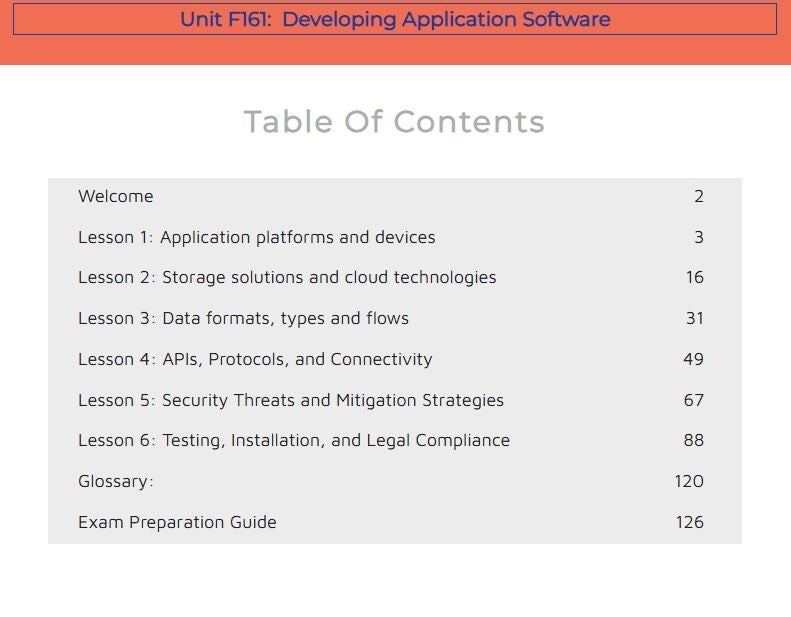Click page number 120 for Glossary

[x=689, y=481]
